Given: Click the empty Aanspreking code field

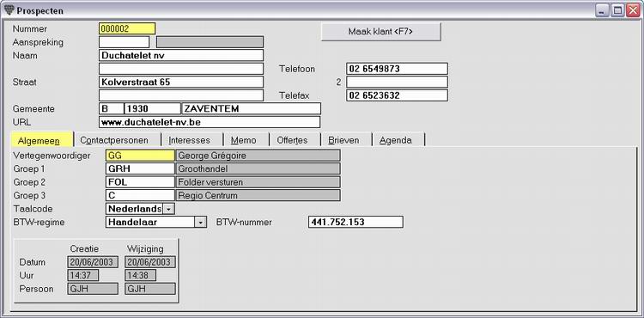Looking at the screenshot, I should pos(124,42).
